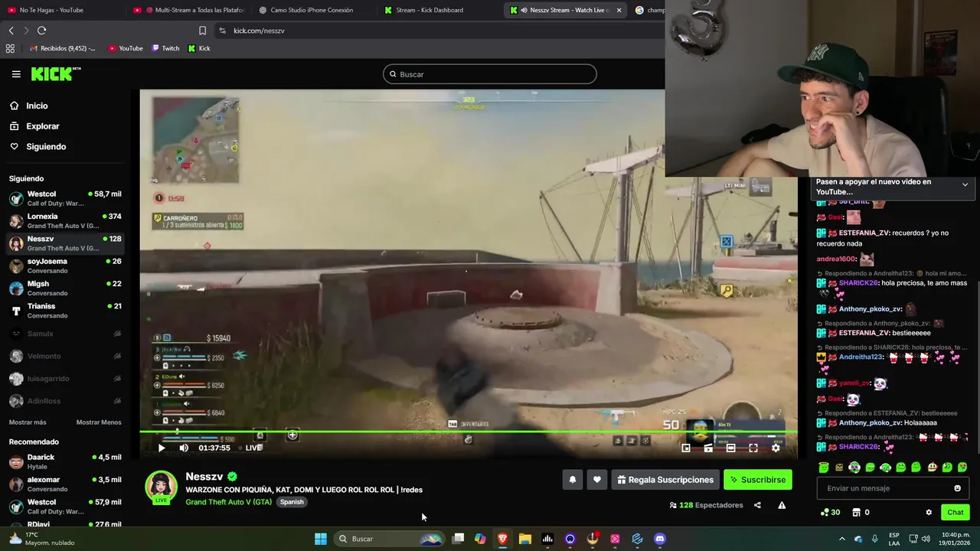Open the offline AdinRoss channel

coord(65,401)
